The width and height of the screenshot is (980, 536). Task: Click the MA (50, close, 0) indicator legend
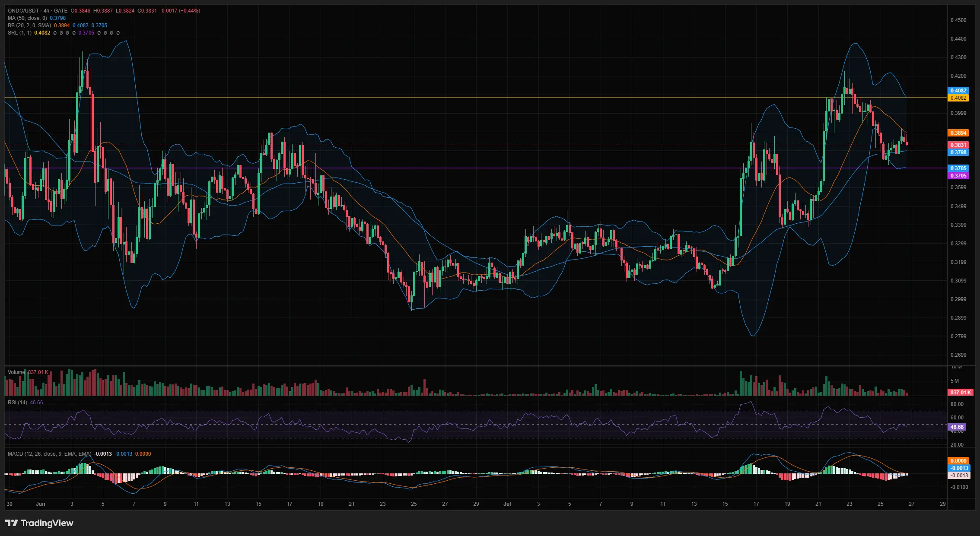coord(27,18)
